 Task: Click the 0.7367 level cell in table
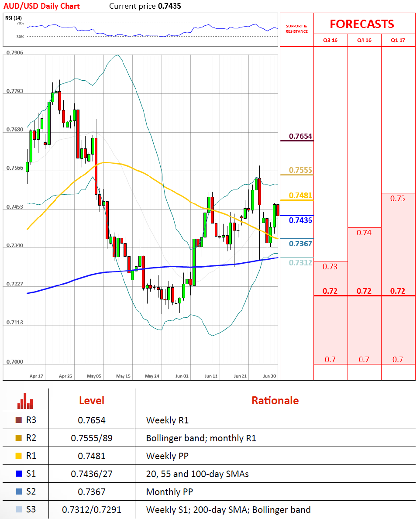click(x=92, y=492)
